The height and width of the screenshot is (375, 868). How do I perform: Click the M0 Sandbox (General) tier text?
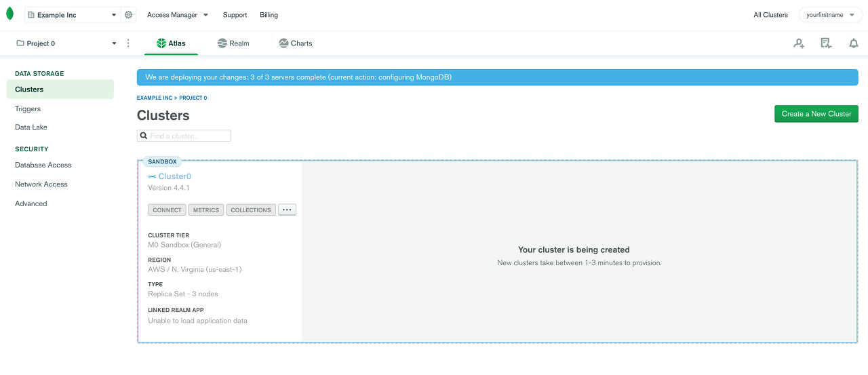coord(184,245)
